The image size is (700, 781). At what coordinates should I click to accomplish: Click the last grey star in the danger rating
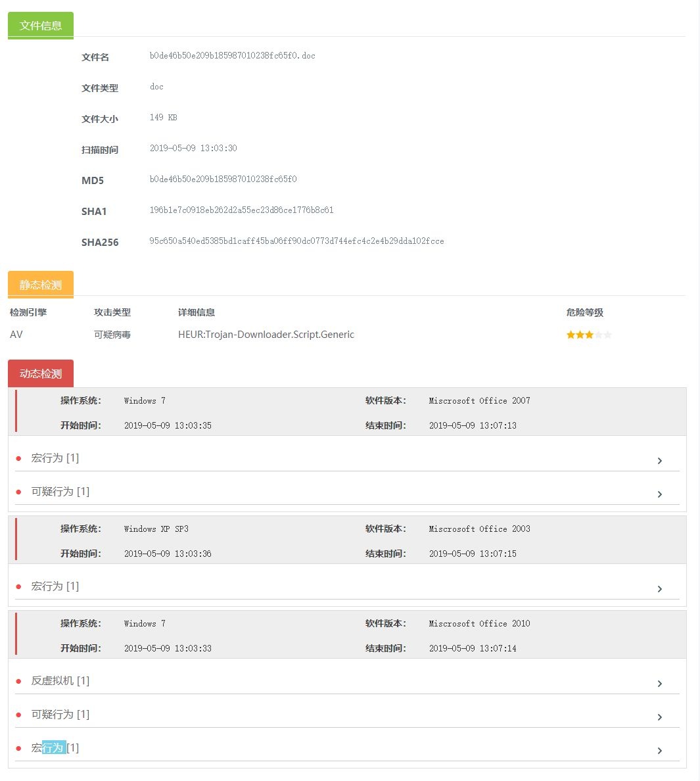point(608,335)
